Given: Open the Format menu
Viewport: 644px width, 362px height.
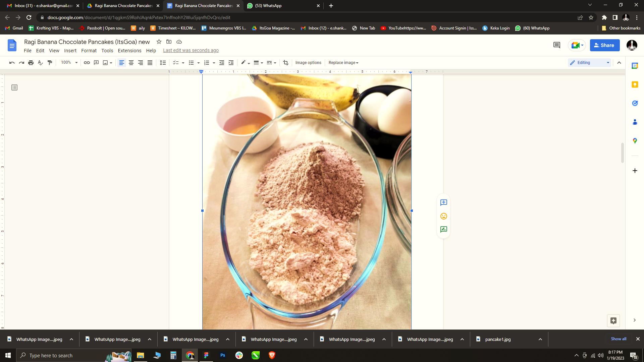Looking at the screenshot, I should (x=89, y=51).
